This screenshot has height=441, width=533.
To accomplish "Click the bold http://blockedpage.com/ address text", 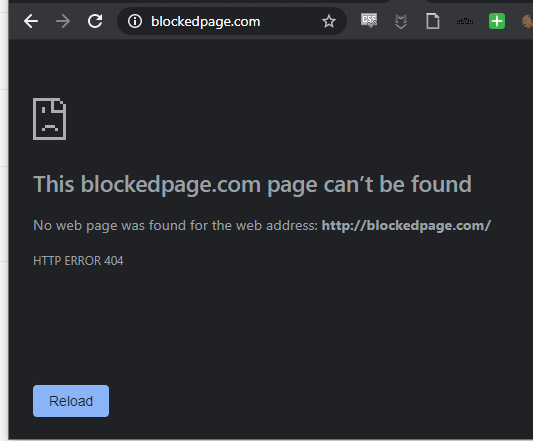I will pyautogui.click(x=406, y=225).
